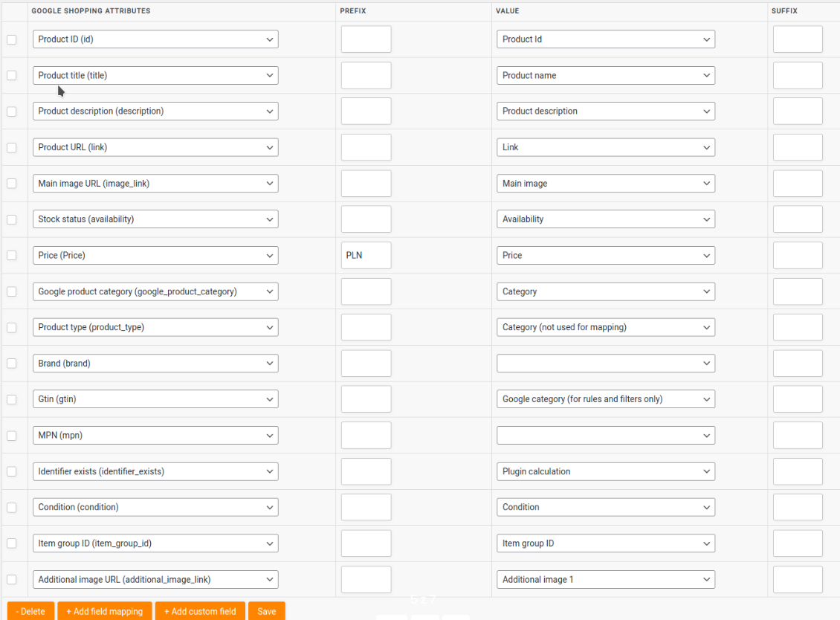Screen dimensions: 840x620
Task: Open the Brand (brand) attribute dropdown
Action: pos(155,364)
